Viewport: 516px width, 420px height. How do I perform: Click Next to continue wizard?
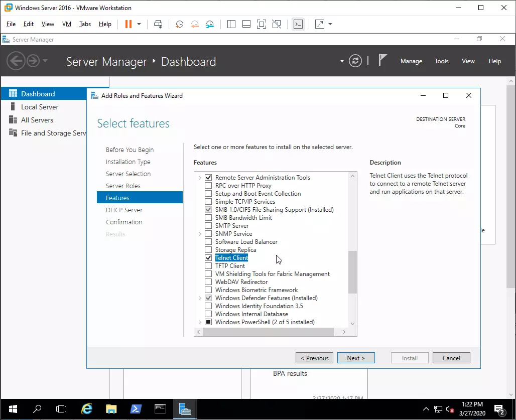356,358
